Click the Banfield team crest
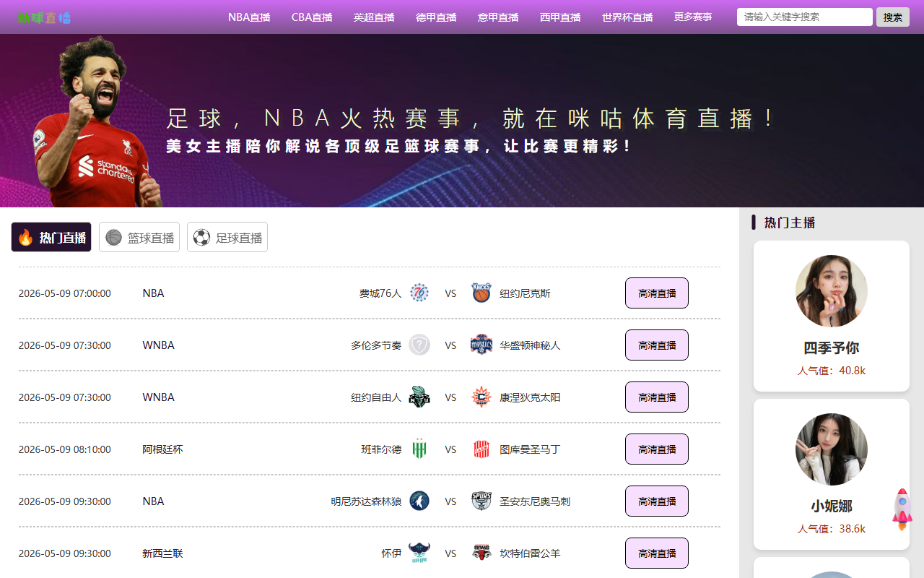 click(419, 449)
